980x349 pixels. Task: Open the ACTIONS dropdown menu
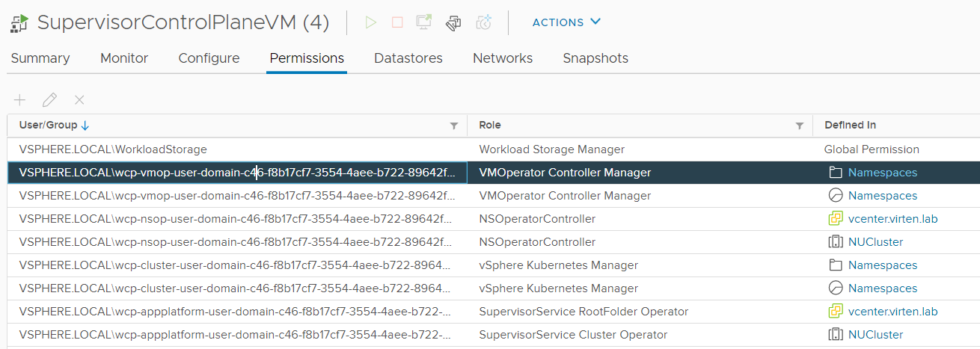[x=566, y=22]
